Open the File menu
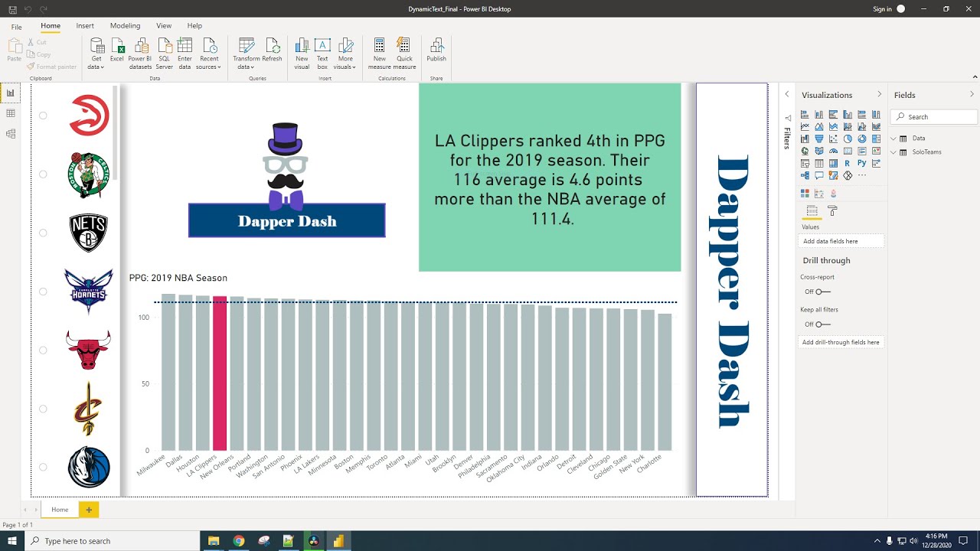Screen dimensions: 980x551 17,26
